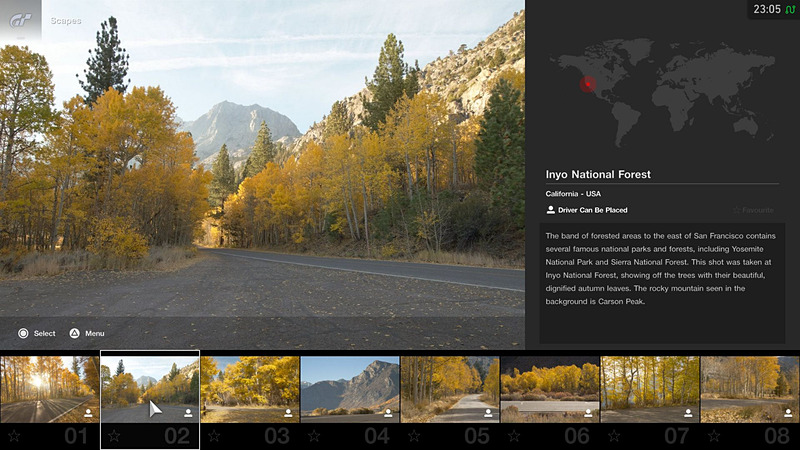The width and height of the screenshot is (800, 450).
Task: Favourite scape 07 with its star
Action: [x=614, y=436]
